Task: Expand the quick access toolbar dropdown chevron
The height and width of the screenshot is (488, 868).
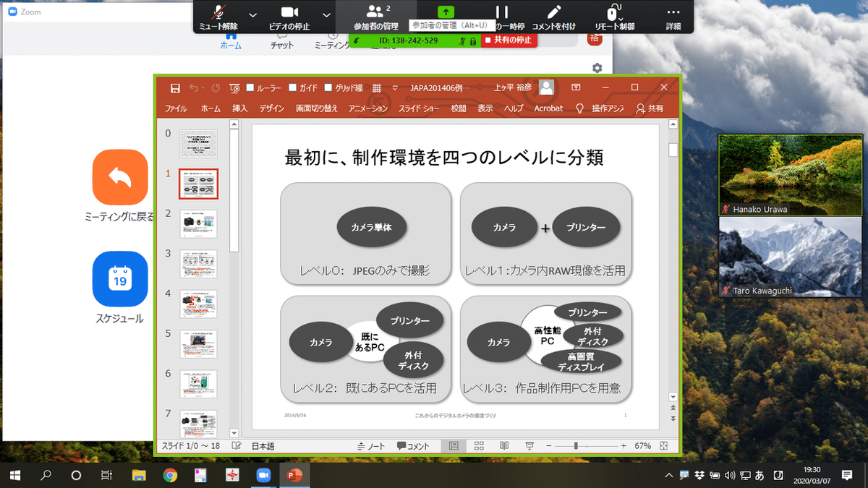Action: click(393, 87)
